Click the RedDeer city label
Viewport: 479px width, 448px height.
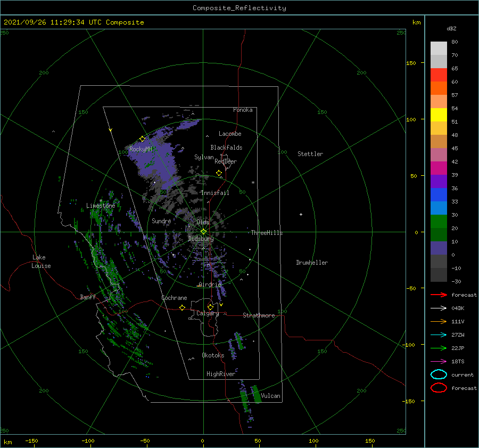[x=226, y=161]
